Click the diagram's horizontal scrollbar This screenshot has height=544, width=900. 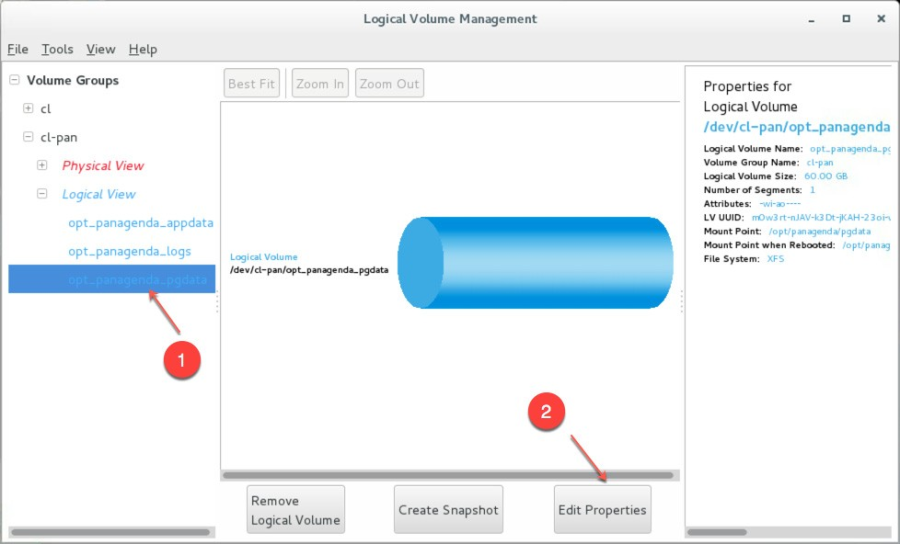(x=448, y=475)
